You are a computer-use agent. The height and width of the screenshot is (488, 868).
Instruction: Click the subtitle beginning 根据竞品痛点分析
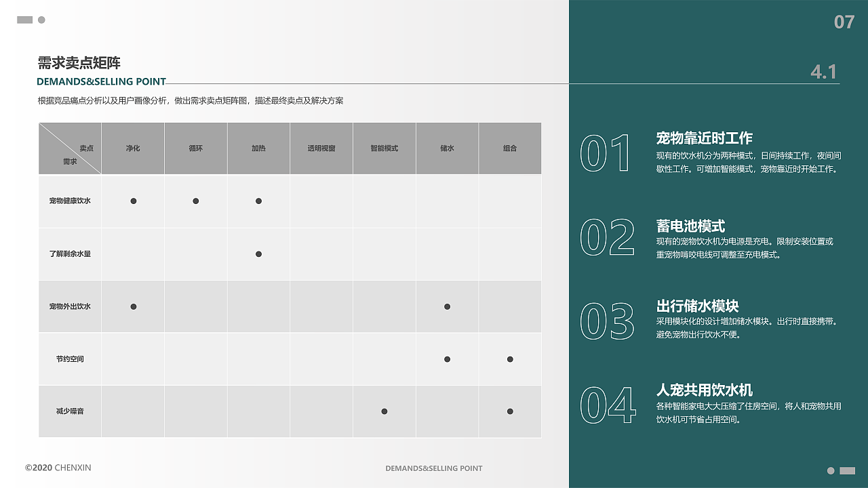click(191, 100)
